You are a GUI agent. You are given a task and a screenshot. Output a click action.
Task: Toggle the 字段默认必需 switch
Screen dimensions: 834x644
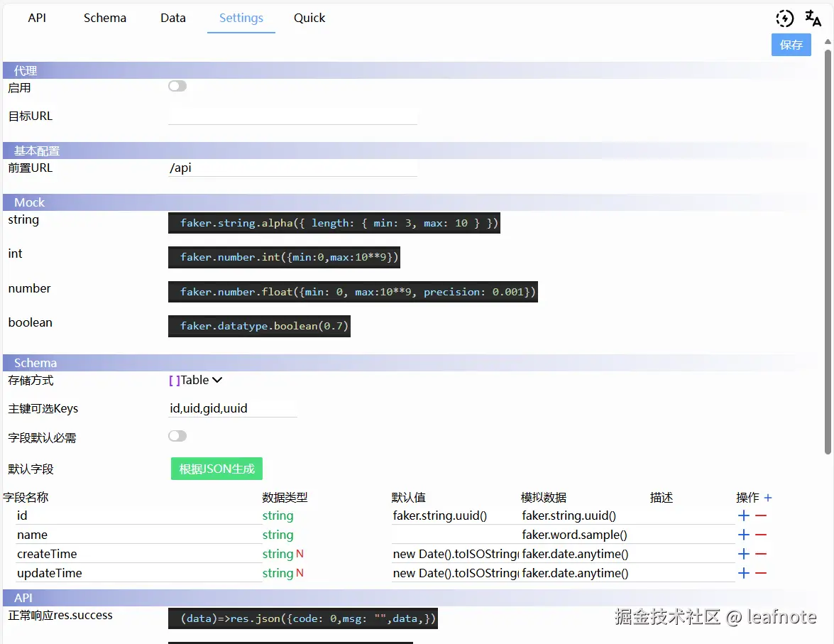[177, 436]
